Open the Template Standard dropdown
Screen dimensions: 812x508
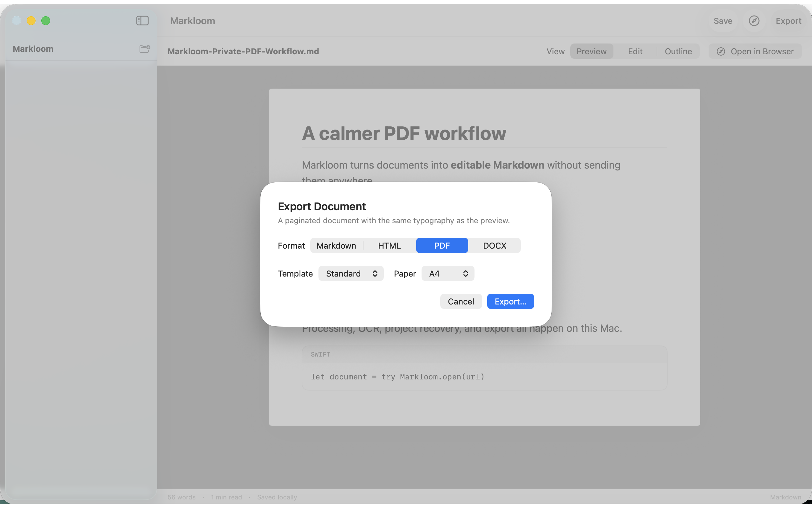click(351, 273)
